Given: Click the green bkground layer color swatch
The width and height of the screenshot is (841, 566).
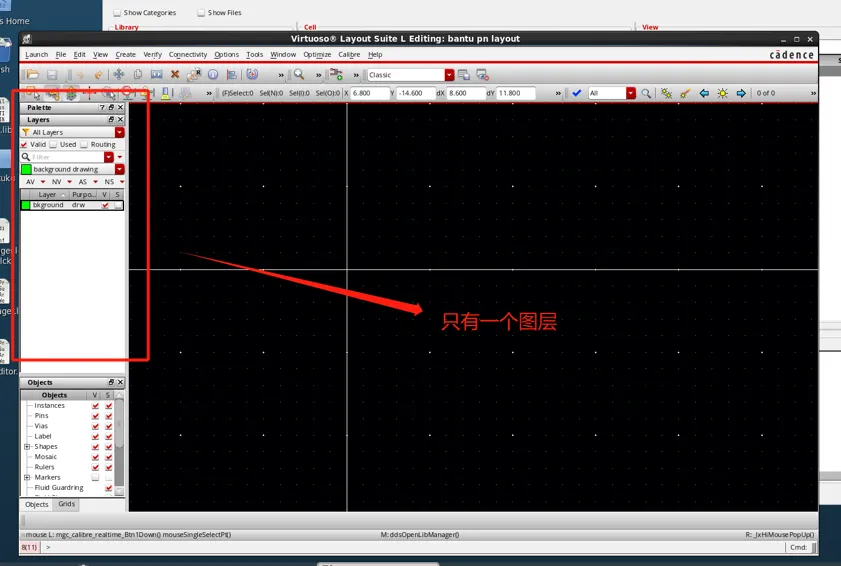Looking at the screenshot, I should [26, 205].
